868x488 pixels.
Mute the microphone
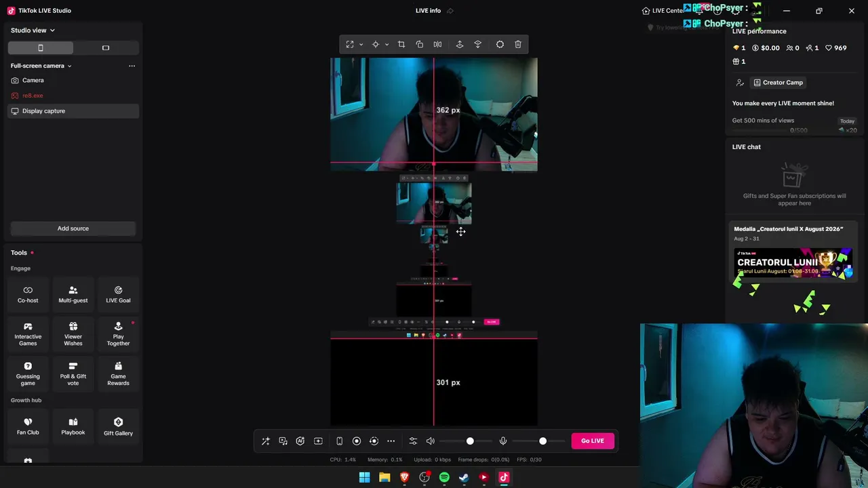pos(503,441)
